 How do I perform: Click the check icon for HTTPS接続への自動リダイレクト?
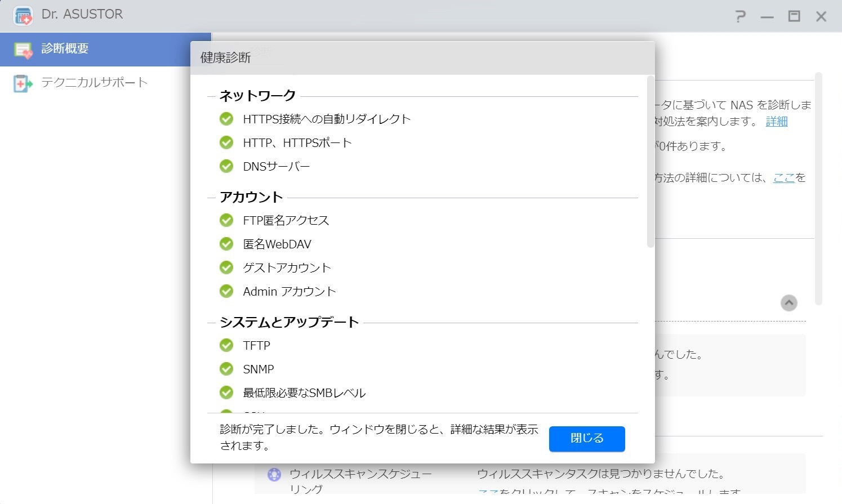click(x=226, y=119)
